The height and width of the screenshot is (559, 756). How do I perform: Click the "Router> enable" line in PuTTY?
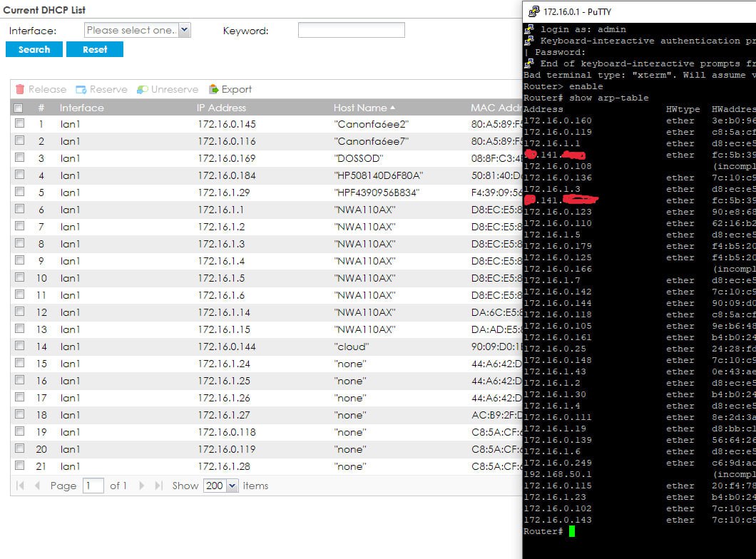point(563,86)
